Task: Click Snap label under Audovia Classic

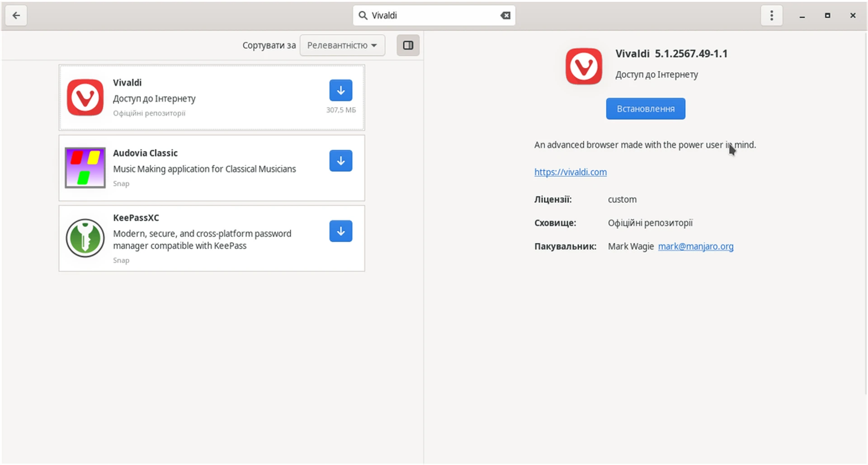Action: (121, 183)
